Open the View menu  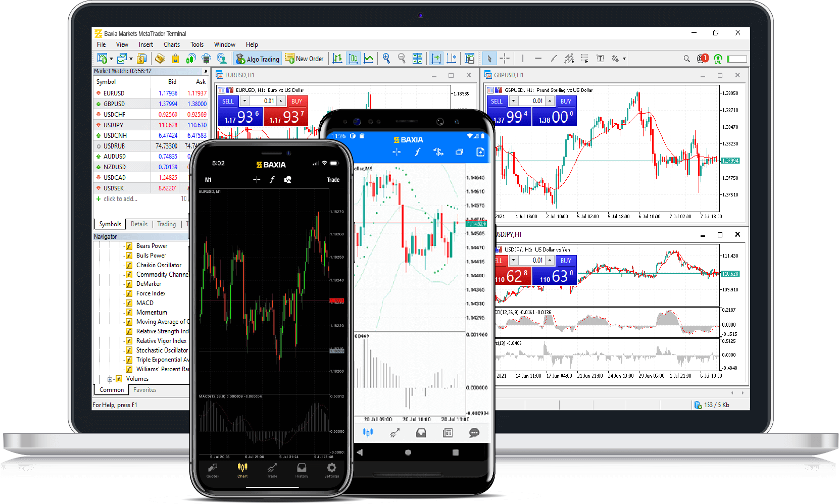(x=122, y=44)
